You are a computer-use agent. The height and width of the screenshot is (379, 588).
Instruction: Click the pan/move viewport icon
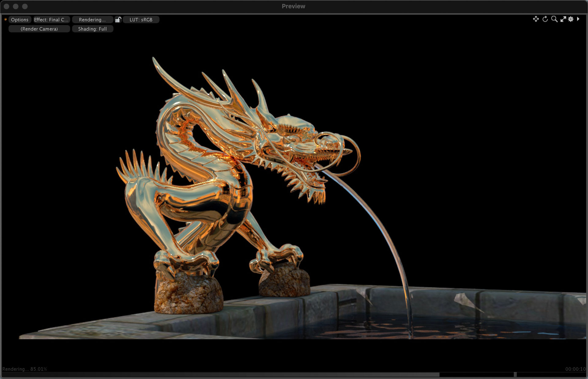point(536,19)
